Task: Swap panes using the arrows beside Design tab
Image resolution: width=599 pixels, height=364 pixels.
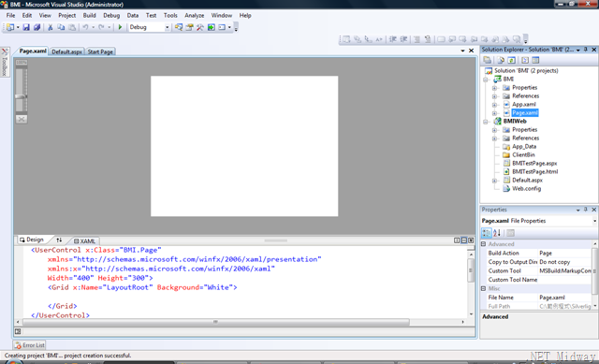Action: pos(59,240)
